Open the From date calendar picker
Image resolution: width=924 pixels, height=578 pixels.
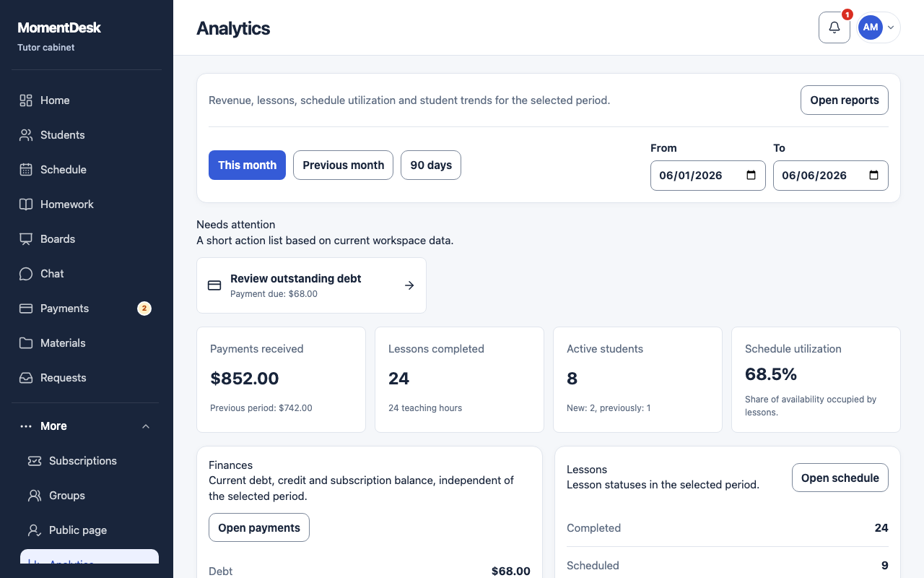751,176
